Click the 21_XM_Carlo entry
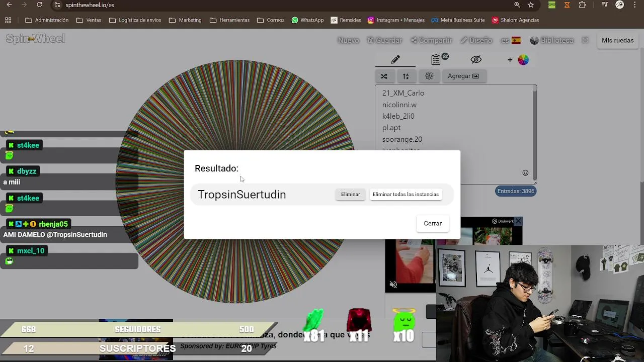Image resolution: width=644 pixels, height=362 pixels. [x=403, y=93]
